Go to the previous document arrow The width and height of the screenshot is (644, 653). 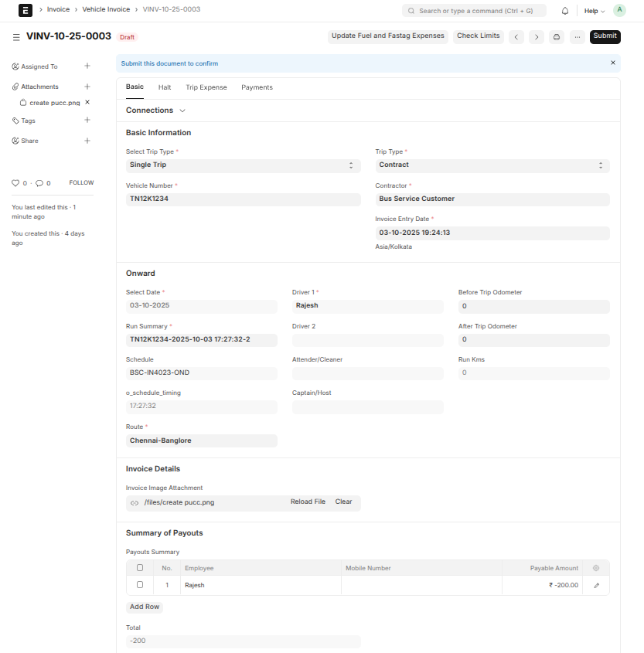click(x=516, y=37)
